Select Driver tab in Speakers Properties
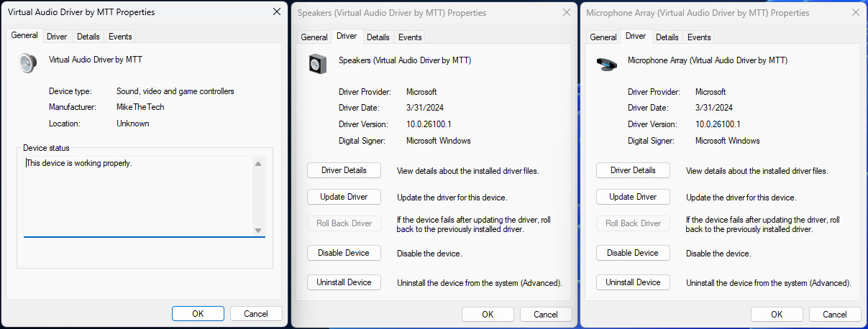This screenshot has height=329, width=868. click(347, 36)
